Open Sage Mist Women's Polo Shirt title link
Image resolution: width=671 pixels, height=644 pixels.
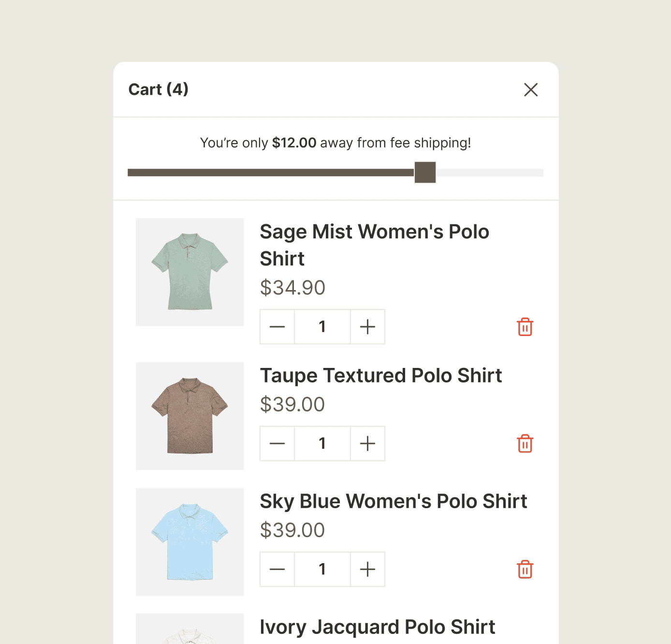[x=375, y=245]
